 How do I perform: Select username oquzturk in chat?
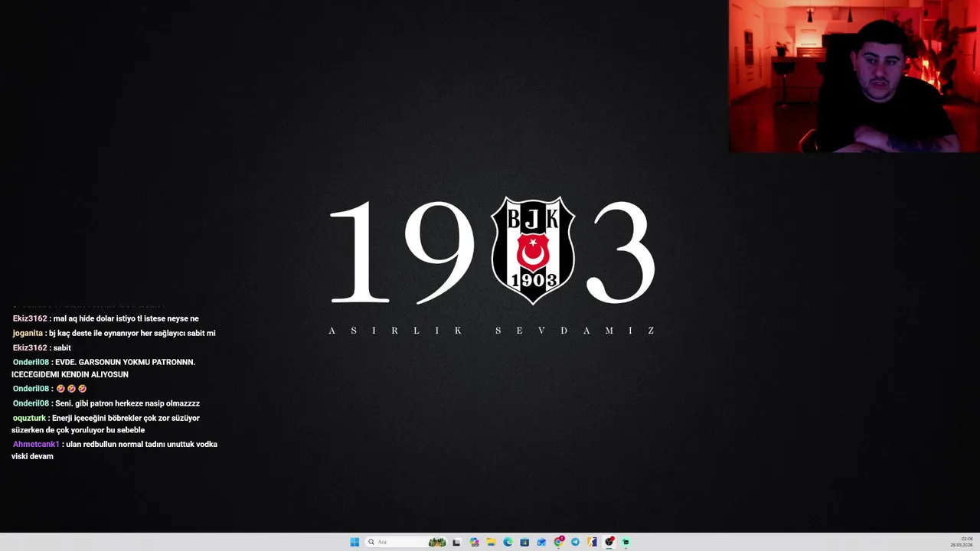(29, 418)
